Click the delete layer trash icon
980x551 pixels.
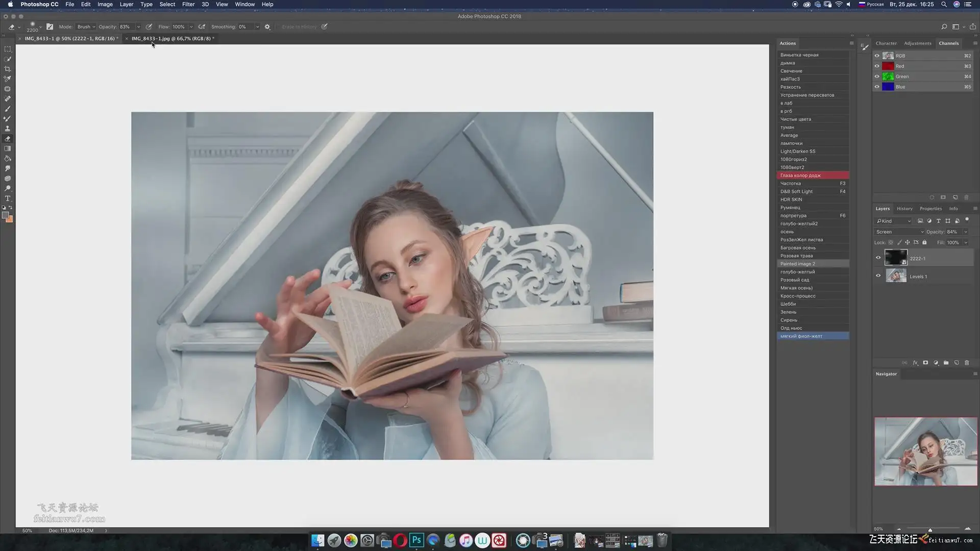click(966, 363)
